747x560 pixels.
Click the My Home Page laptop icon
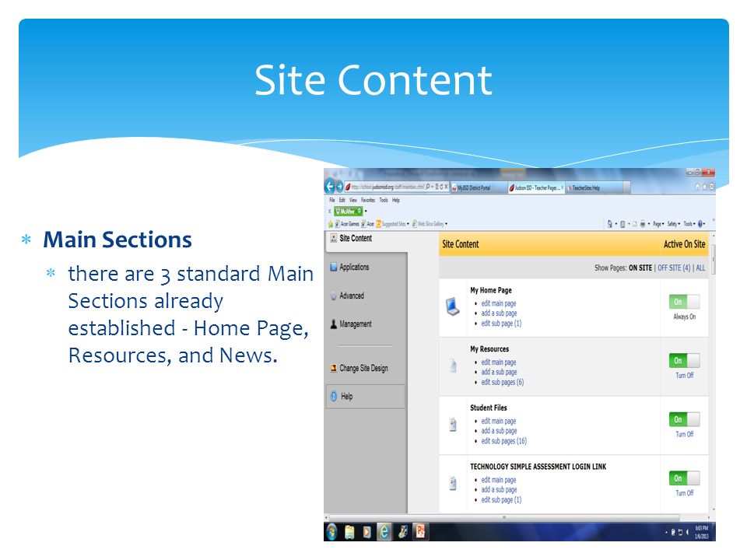453,306
